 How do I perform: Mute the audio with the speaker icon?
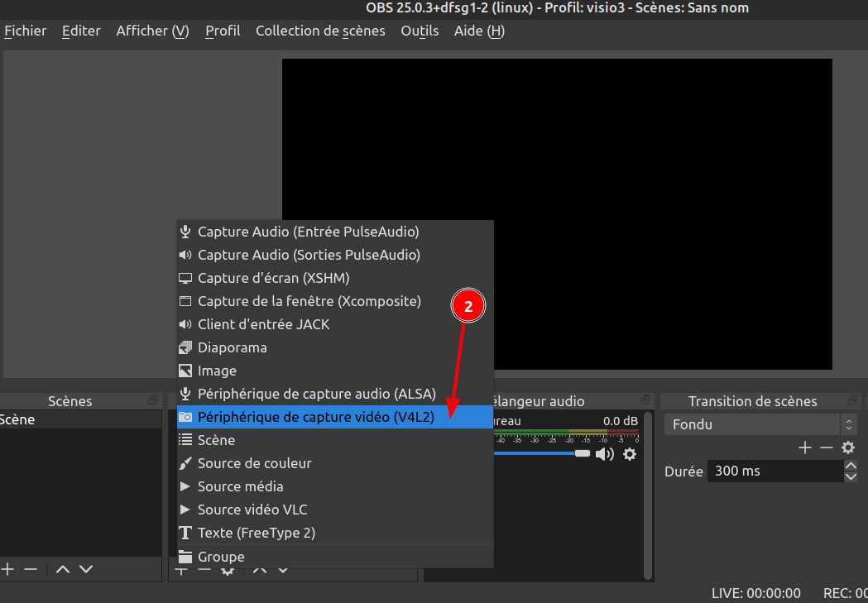(605, 454)
